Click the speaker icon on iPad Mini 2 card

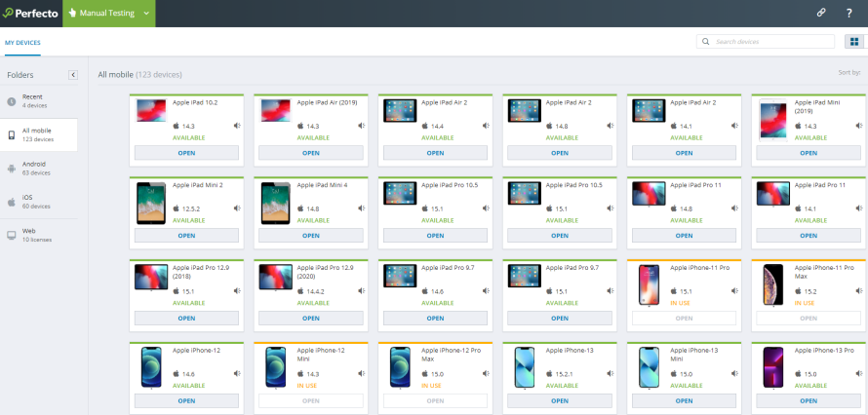coord(237,208)
